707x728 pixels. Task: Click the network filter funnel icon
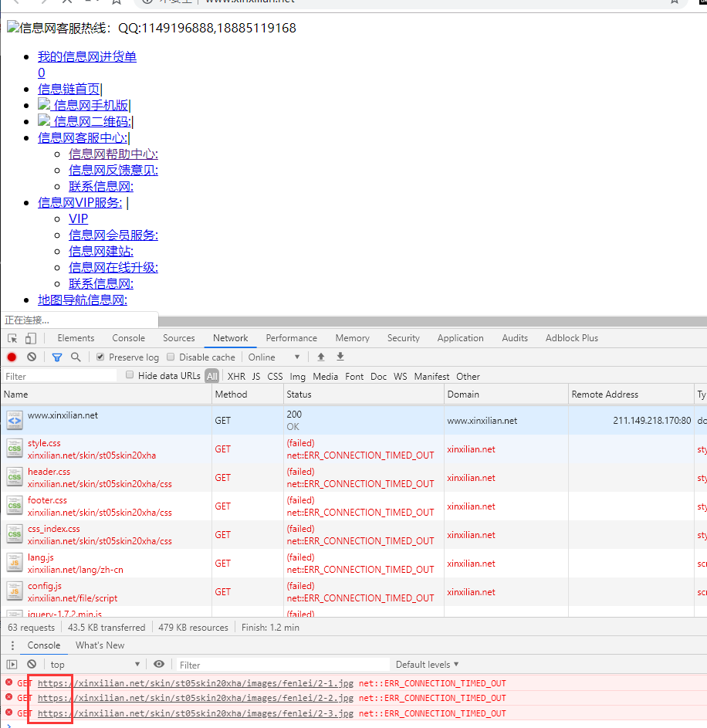pos(57,357)
